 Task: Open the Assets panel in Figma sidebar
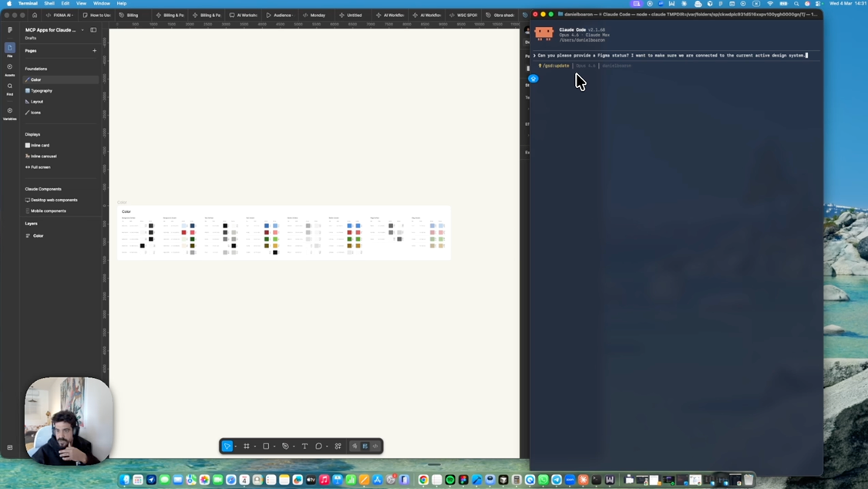pyautogui.click(x=9, y=69)
